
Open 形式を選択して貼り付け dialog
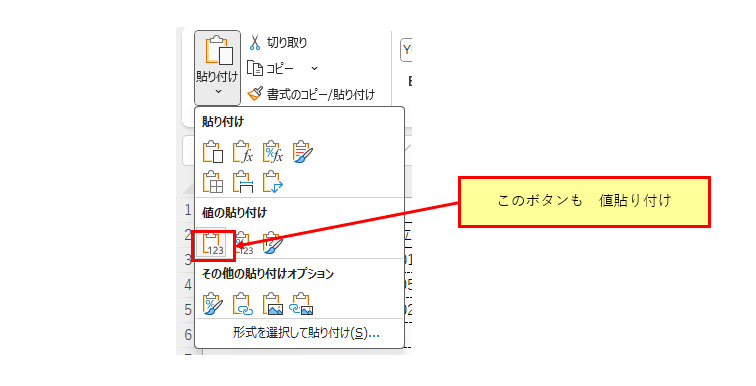coord(306,333)
